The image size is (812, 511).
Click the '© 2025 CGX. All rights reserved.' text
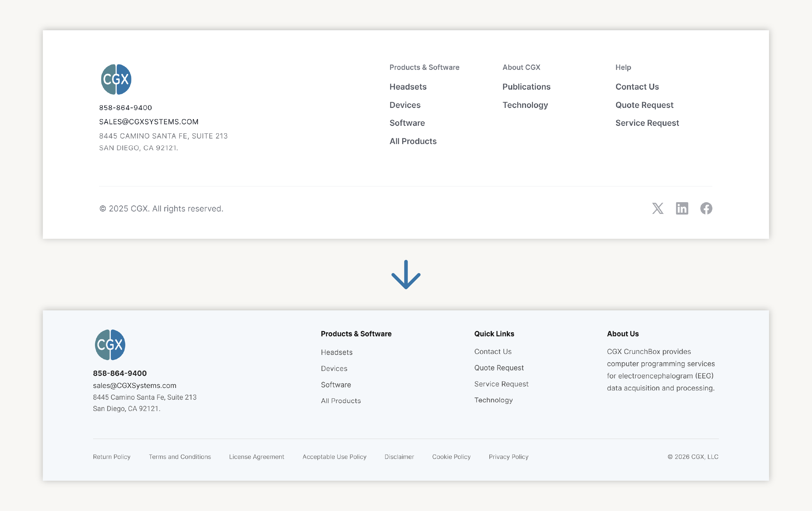pyautogui.click(x=161, y=209)
